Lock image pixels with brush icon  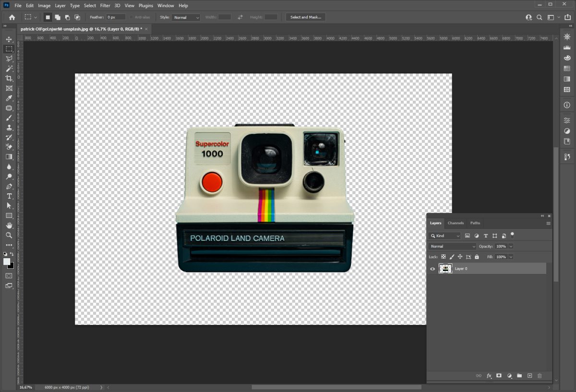[x=452, y=257]
